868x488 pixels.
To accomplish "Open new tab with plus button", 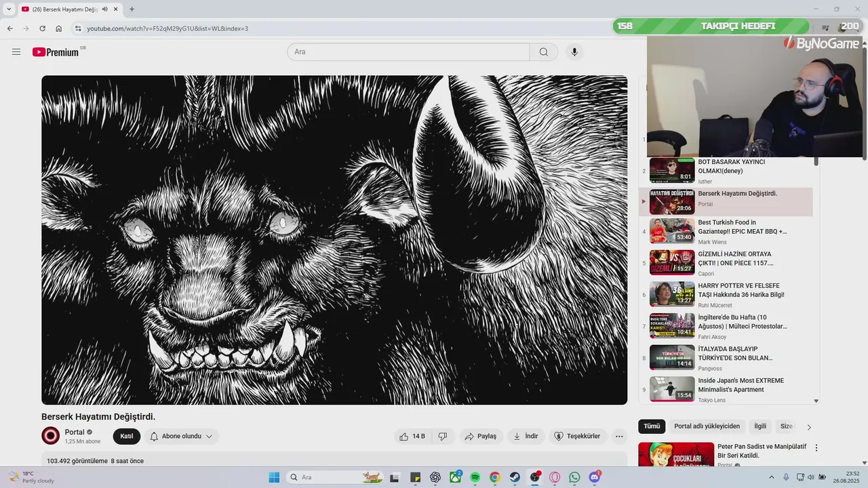I will 132,9.
